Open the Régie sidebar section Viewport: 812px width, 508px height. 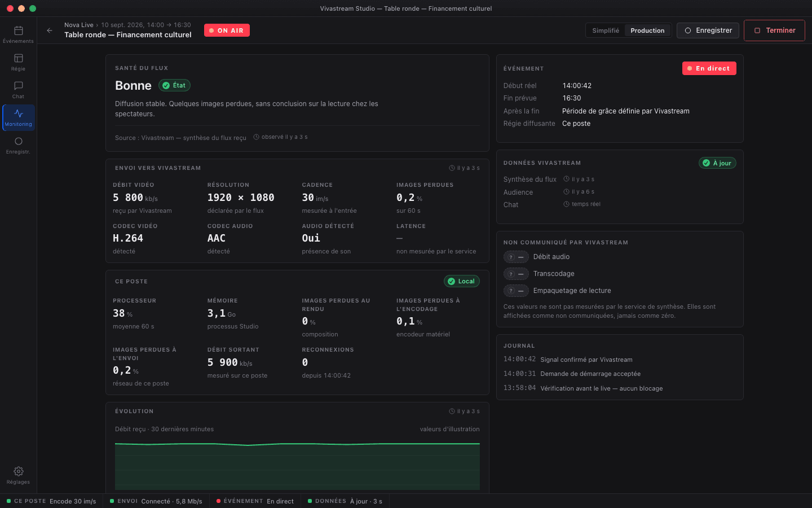click(18, 62)
